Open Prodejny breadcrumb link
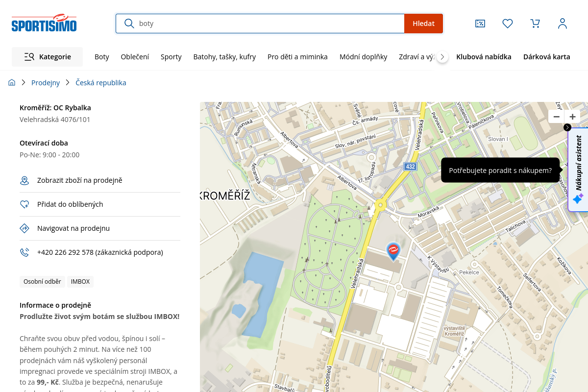 (x=46, y=83)
